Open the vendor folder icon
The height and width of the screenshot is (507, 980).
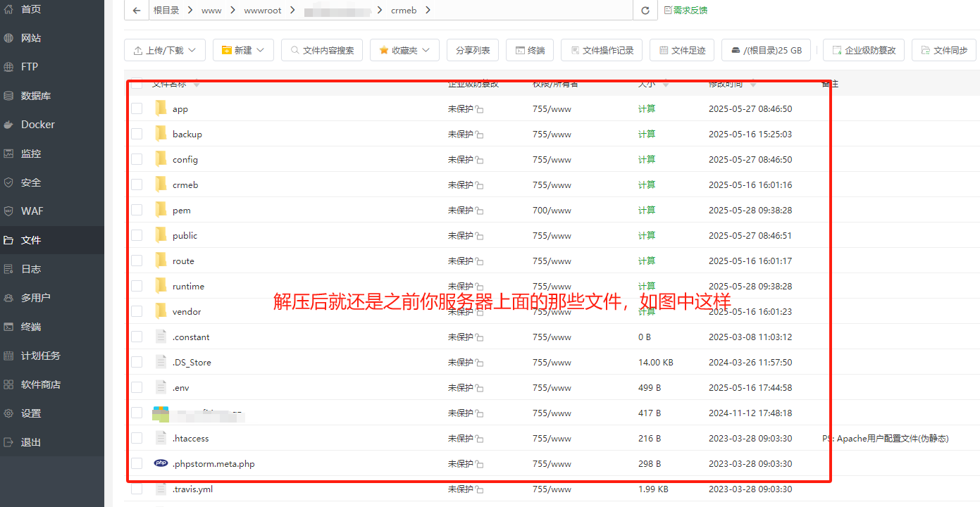pos(161,311)
